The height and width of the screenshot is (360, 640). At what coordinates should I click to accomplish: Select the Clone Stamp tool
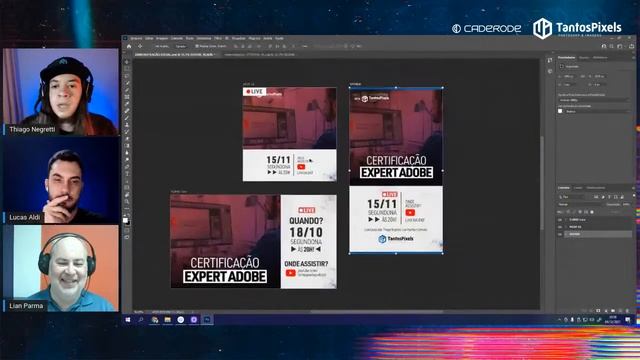(x=127, y=124)
